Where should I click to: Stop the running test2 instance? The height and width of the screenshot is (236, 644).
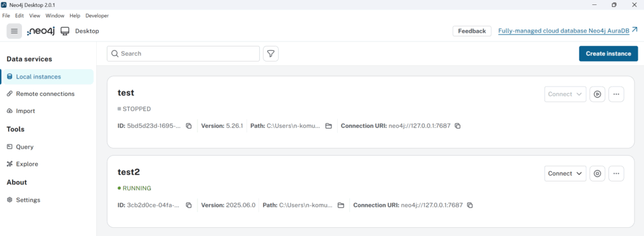click(x=597, y=174)
